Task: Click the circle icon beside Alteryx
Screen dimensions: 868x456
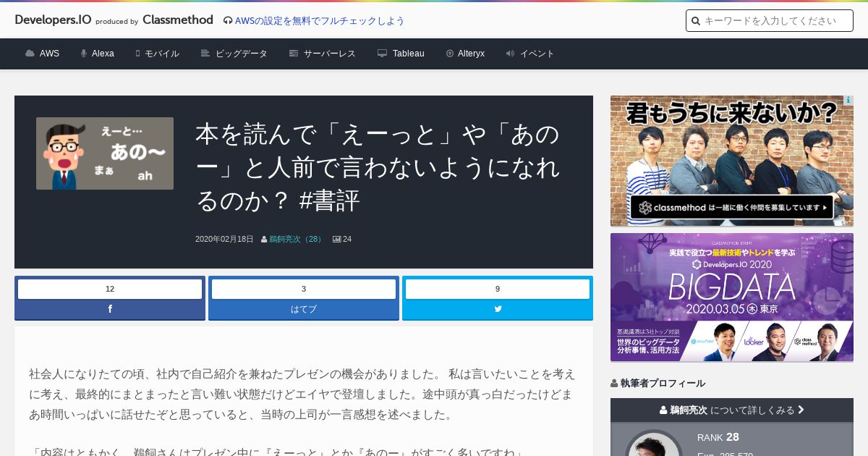Action: click(450, 54)
